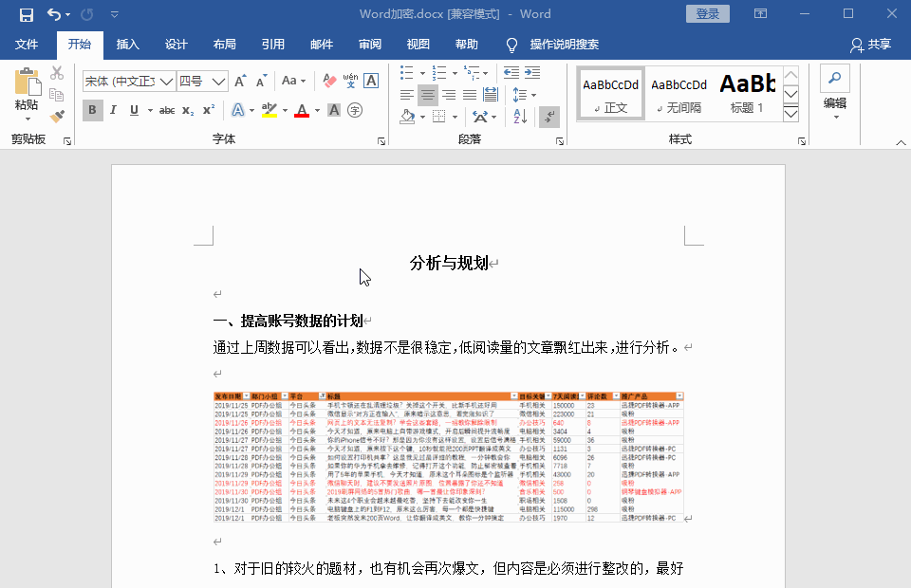911x588 pixels.
Task: Switch to the 插入 ribbon tab
Action: (127, 44)
